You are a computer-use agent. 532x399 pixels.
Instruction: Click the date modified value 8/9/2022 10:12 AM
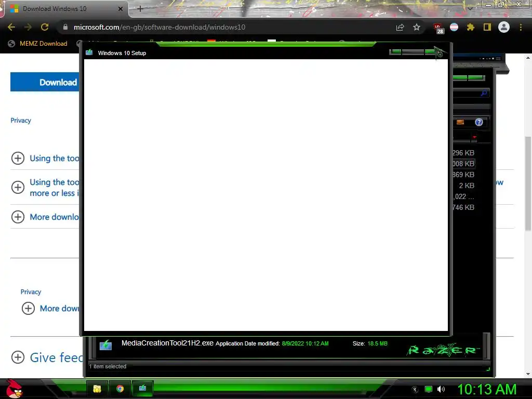pos(305,343)
